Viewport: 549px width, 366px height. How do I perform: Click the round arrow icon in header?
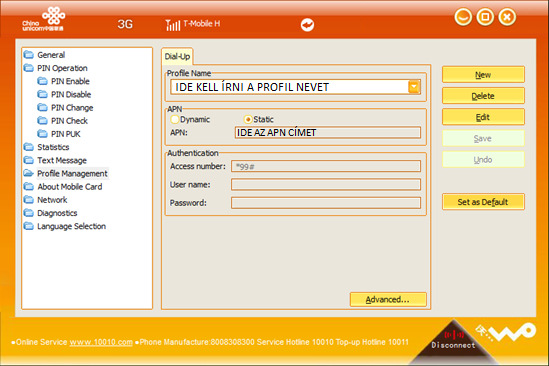(x=307, y=25)
